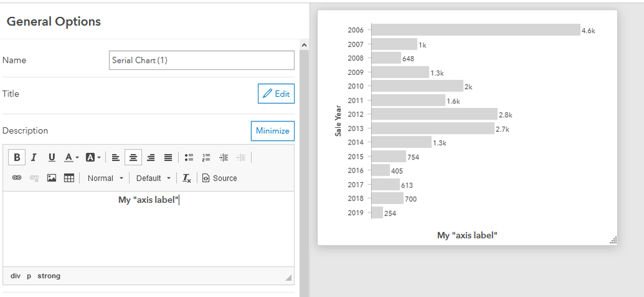The height and width of the screenshot is (297, 644).
Task: Remove formatting from selected text
Action: (187, 178)
